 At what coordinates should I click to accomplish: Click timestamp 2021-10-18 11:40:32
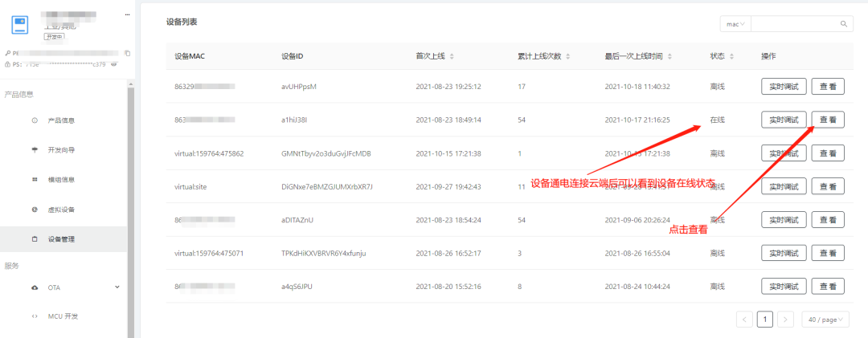point(637,87)
